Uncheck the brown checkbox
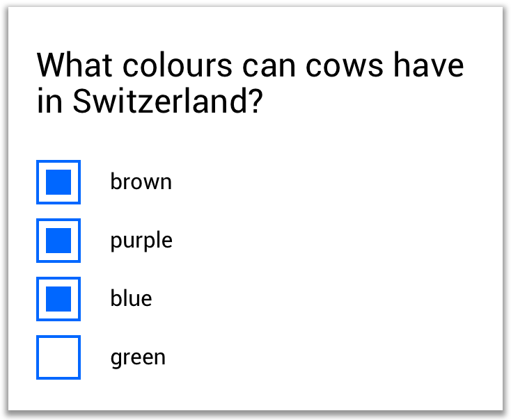 pos(58,182)
